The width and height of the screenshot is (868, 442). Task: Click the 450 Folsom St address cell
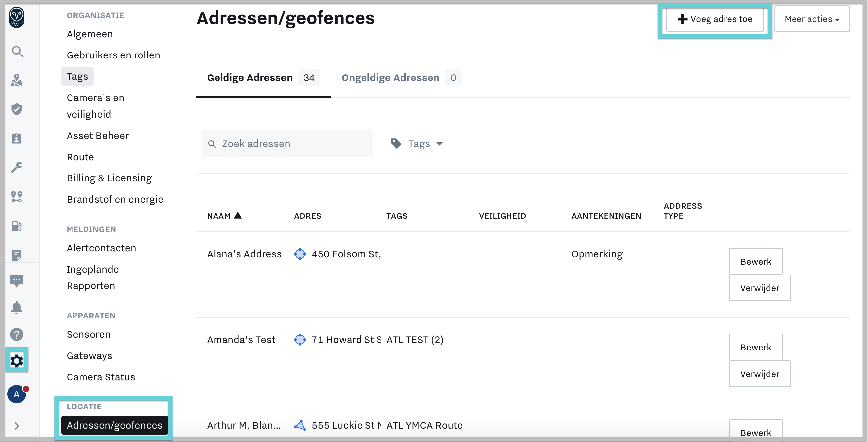[x=346, y=254]
